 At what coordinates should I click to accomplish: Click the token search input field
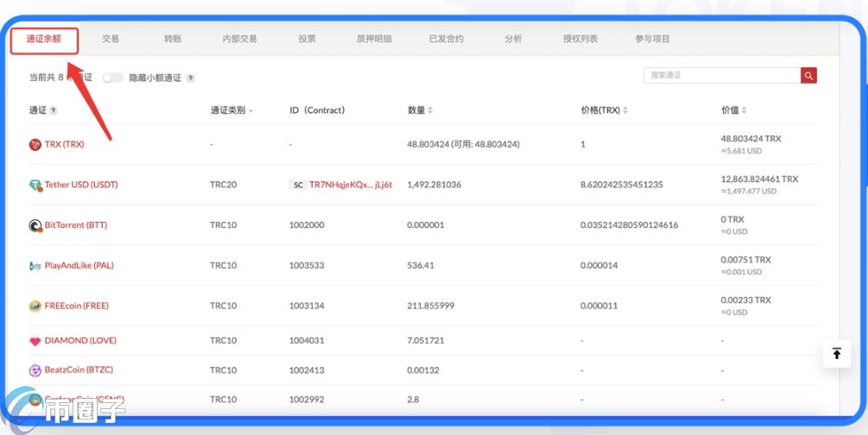coord(722,75)
